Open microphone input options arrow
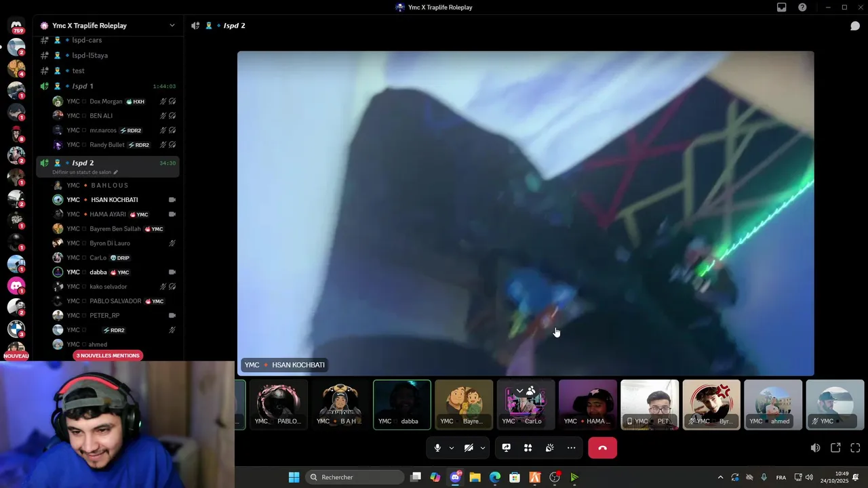Viewport: 868px width, 488px height. pyautogui.click(x=452, y=448)
